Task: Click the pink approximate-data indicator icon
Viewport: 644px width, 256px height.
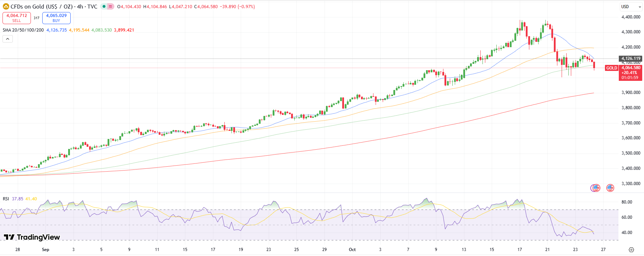Action: coord(111,6)
